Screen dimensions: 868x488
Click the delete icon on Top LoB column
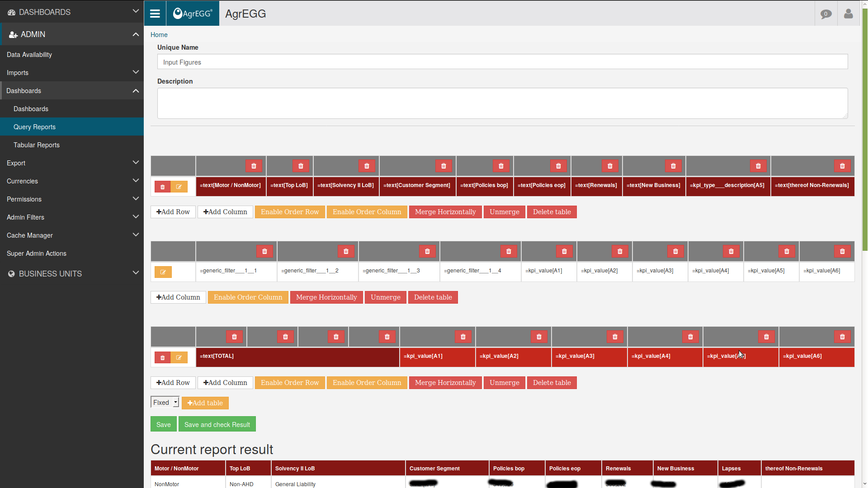(x=301, y=166)
